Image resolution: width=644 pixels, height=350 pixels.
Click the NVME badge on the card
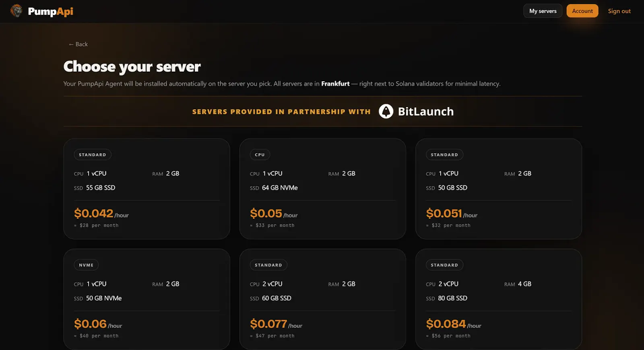[86, 265]
